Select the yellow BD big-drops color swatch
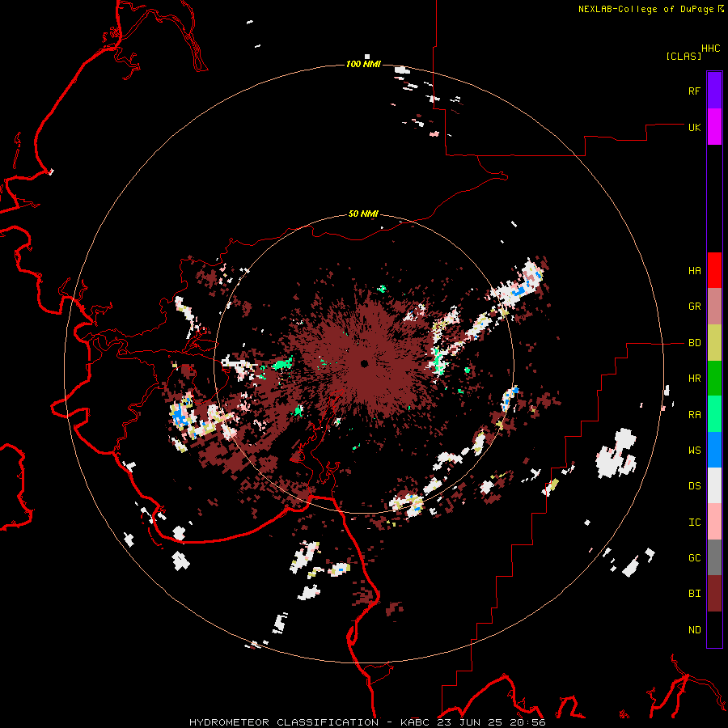728x728 pixels. [x=714, y=343]
